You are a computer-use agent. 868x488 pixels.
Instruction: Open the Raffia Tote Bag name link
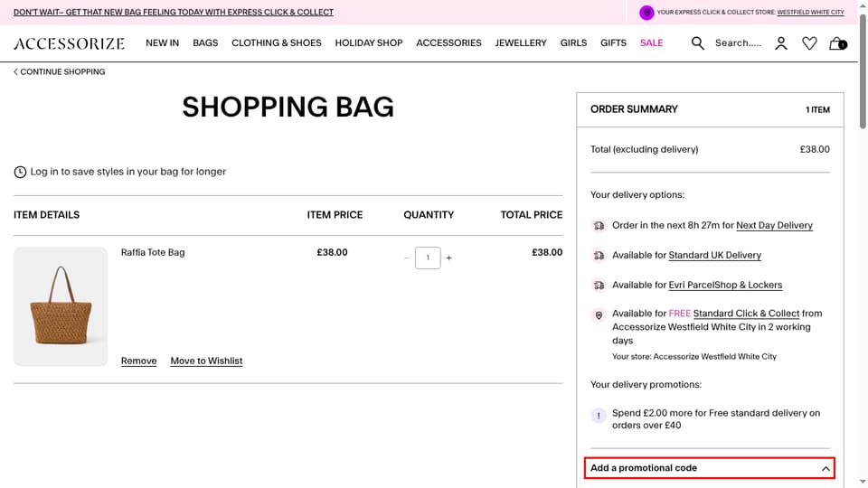pyautogui.click(x=153, y=252)
